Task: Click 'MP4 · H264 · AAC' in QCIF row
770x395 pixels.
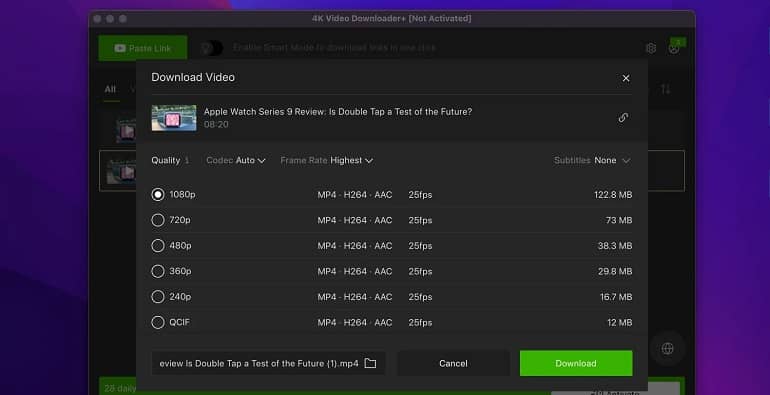Action: 355,322
